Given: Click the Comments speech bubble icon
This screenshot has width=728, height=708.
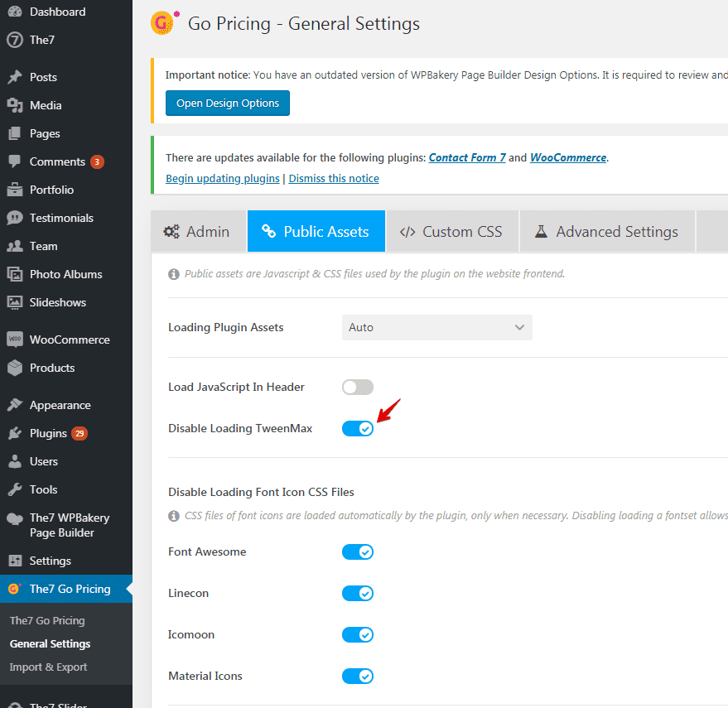Looking at the screenshot, I should click(x=15, y=161).
